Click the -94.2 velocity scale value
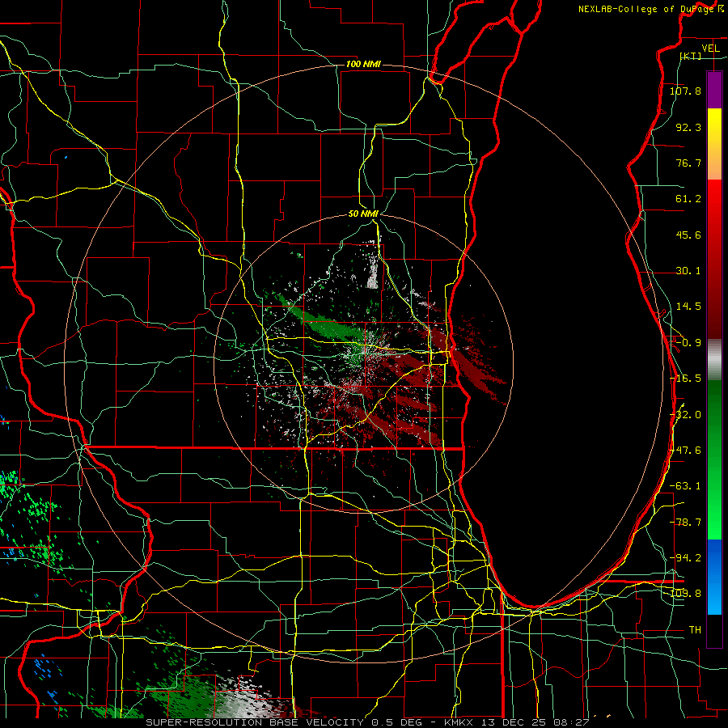Screen dimensions: 728x728 pos(685,558)
